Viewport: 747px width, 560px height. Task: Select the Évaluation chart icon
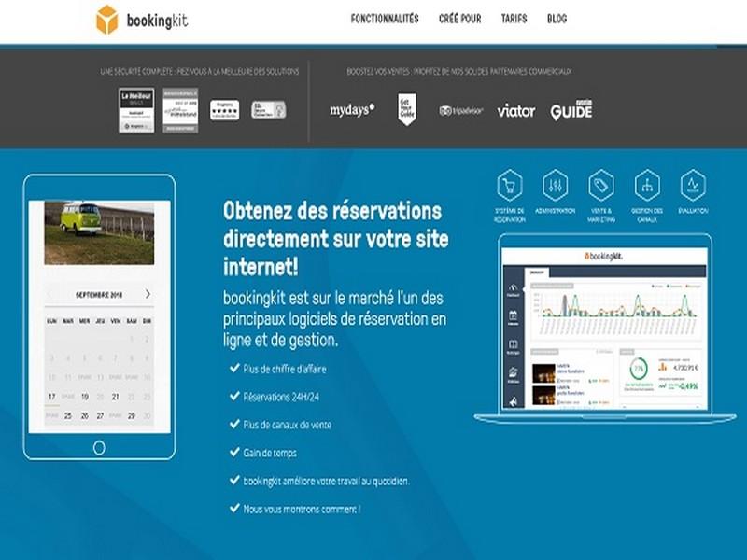pos(693,185)
